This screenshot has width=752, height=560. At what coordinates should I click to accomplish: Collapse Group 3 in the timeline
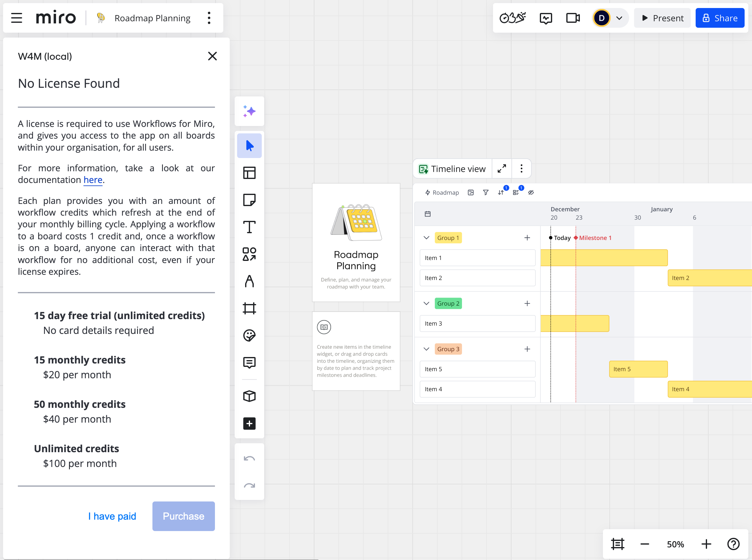pyautogui.click(x=426, y=349)
